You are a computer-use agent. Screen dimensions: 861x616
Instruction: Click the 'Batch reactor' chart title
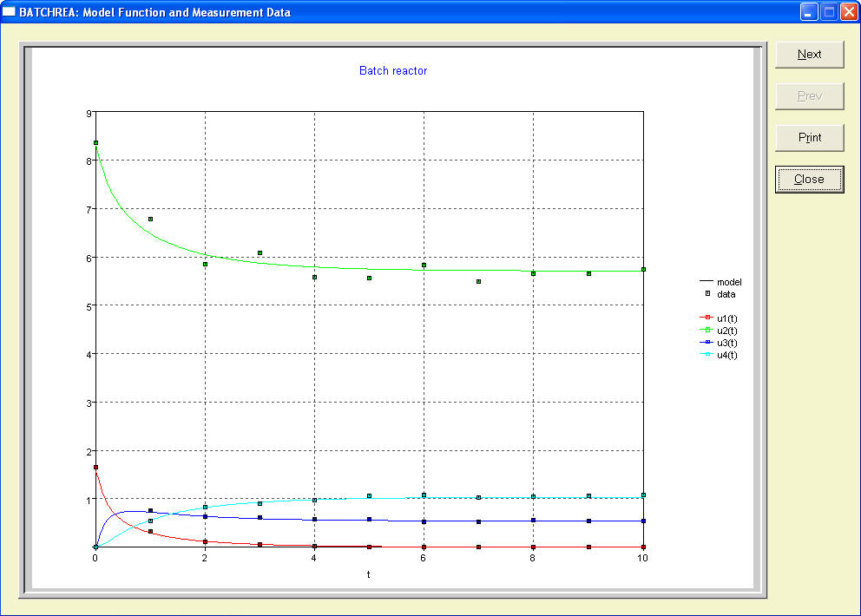point(393,71)
